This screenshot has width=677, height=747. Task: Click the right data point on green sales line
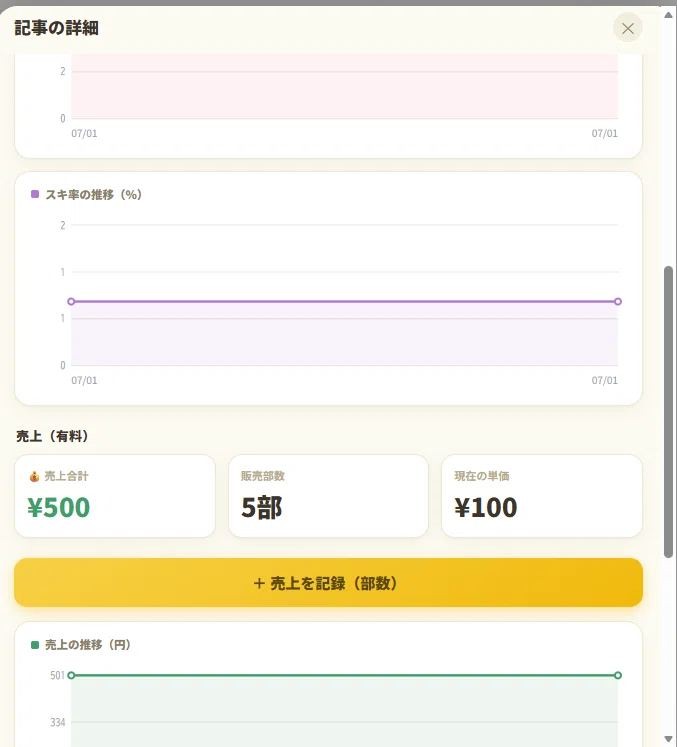click(618, 675)
